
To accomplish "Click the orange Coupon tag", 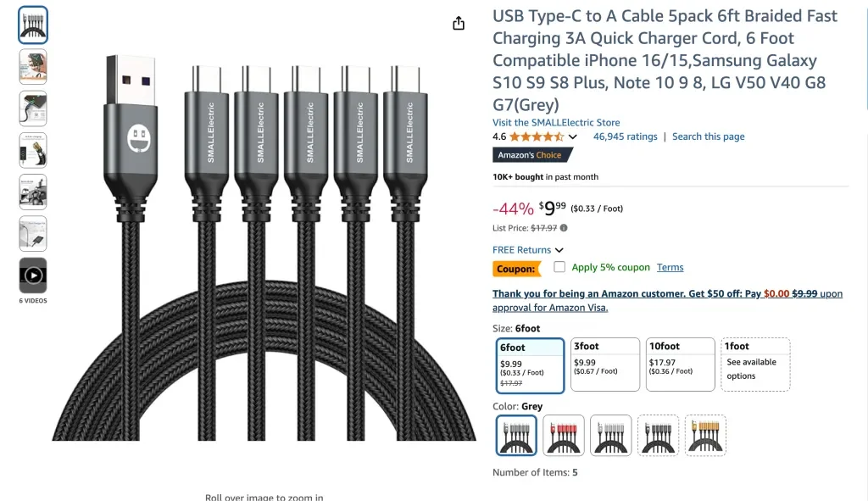I will click(517, 267).
